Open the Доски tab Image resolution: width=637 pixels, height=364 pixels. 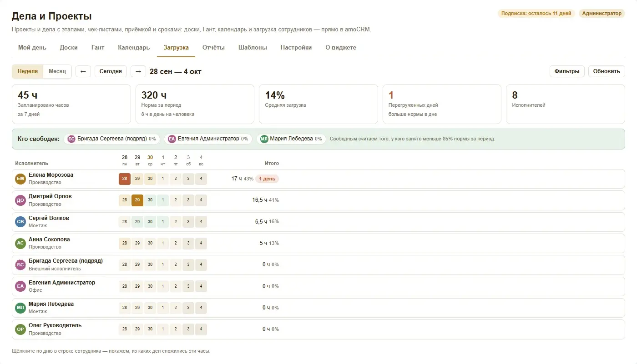tap(69, 47)
